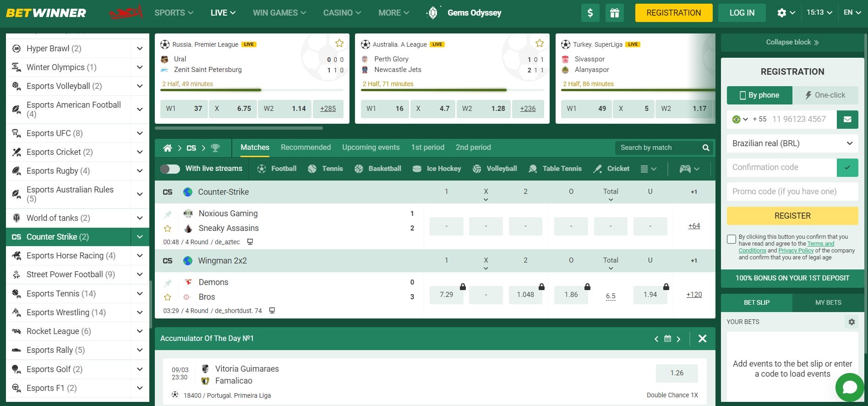Switch to the Upcoming events tab

coord(371,148)
